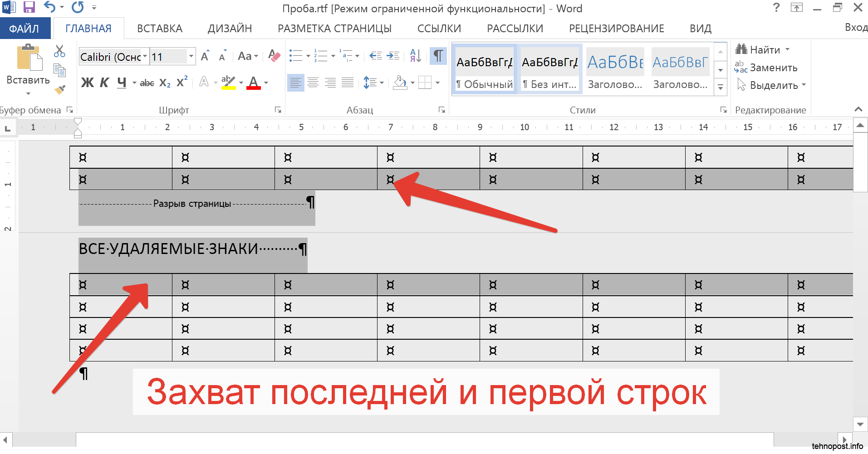Redo the last action with circular arrow
This screenshot has width=868, height=454.
(78, 7)
